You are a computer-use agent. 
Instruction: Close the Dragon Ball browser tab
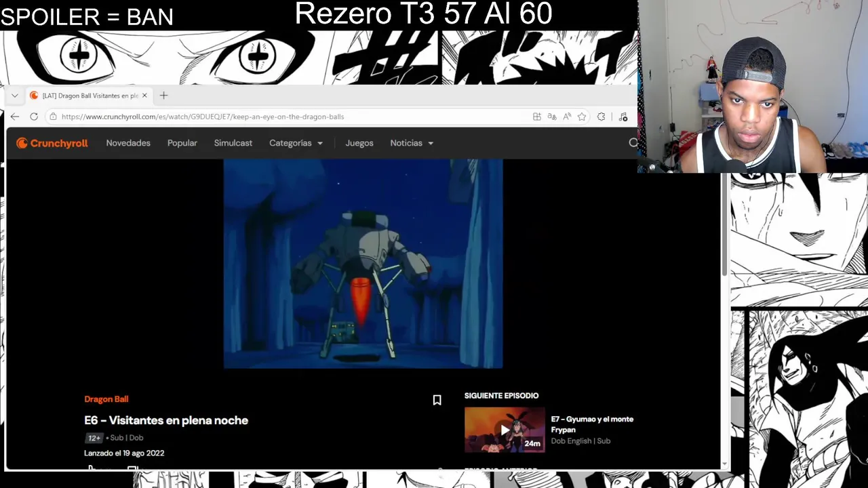point(144,96)
